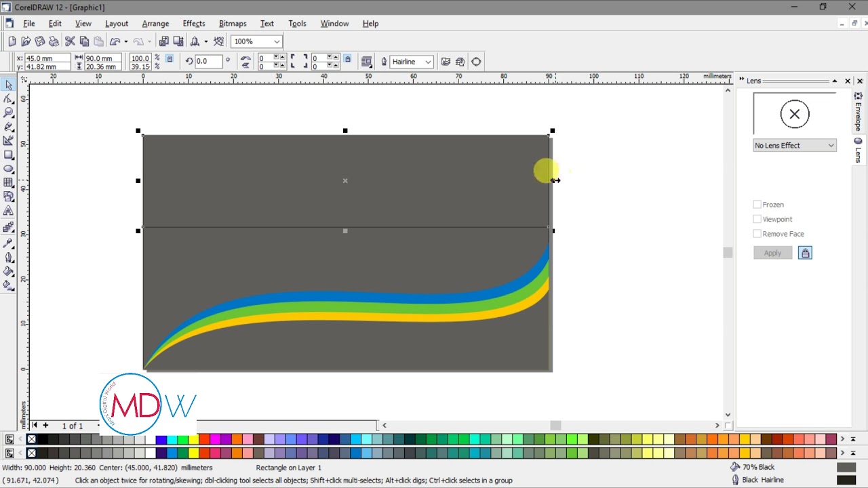Select the Rectangle tool
868x488 pixels.
click(8, 155)
